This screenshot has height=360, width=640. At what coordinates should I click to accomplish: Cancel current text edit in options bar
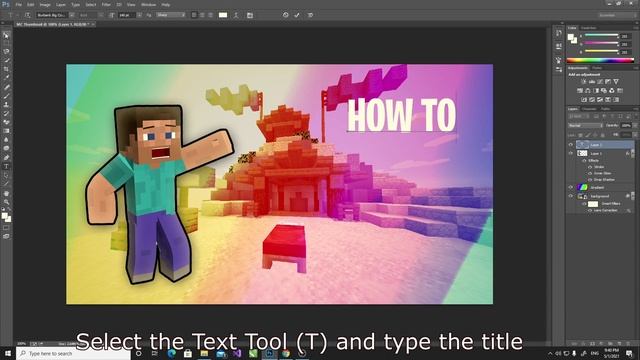pos(285,15)
